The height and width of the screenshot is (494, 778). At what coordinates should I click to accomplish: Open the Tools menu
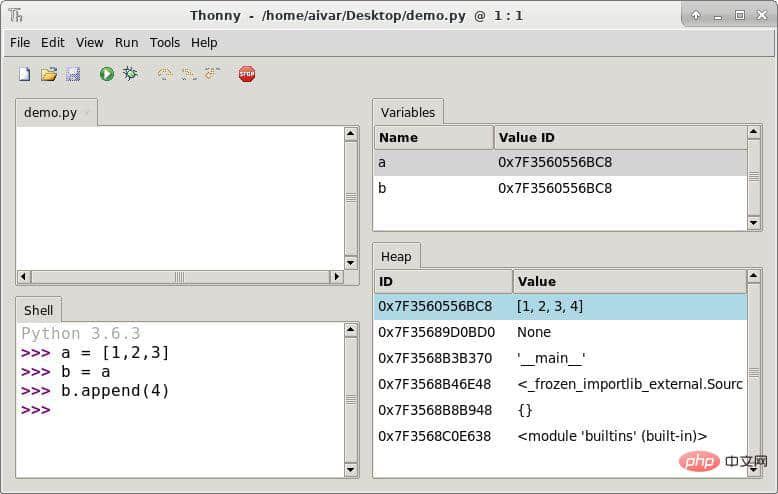[x=165, y=43]
